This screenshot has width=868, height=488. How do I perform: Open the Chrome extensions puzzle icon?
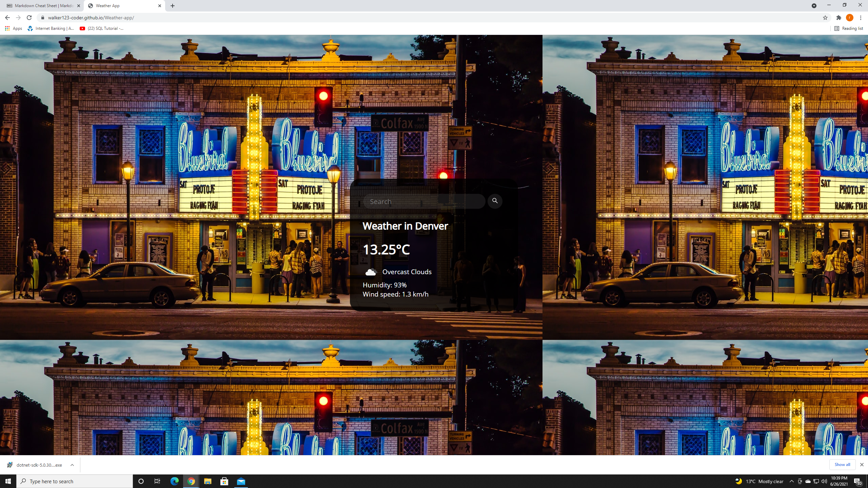(839, 18)
